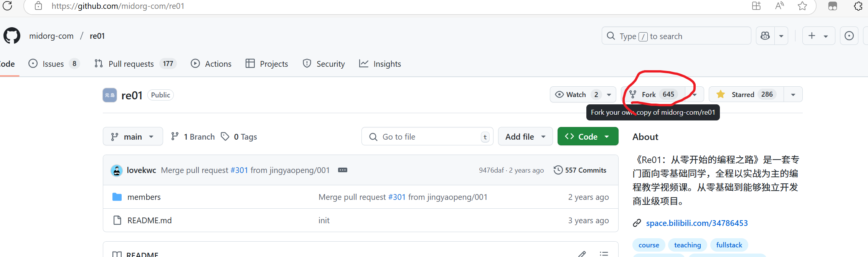Activate Read Aloud icon in address bar
This screenshot has width=868, height=257.
pos(779,6)
